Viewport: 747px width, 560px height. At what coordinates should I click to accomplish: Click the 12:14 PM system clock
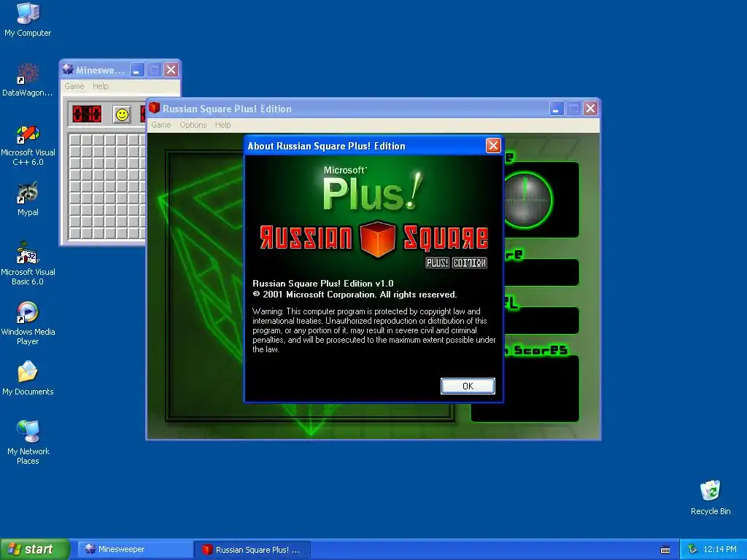pyautogui.click(x=719, y=549)
